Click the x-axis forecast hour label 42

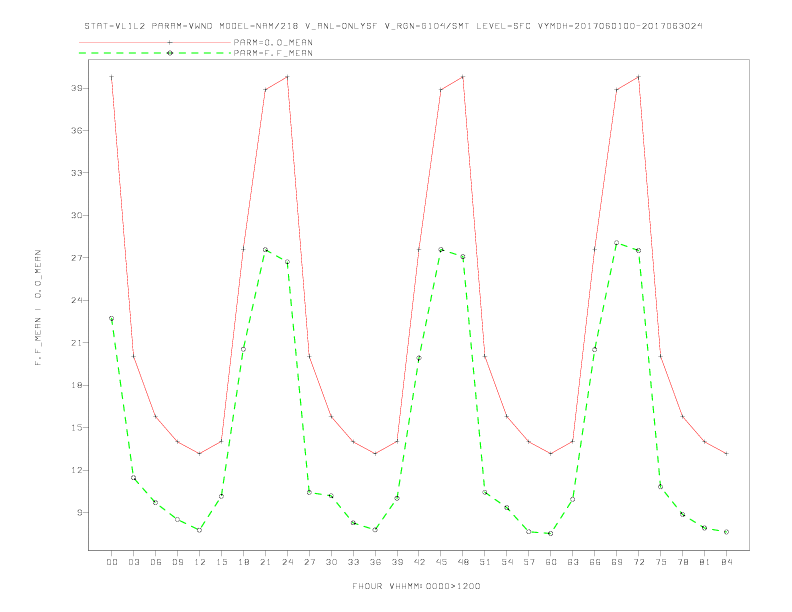419,562
